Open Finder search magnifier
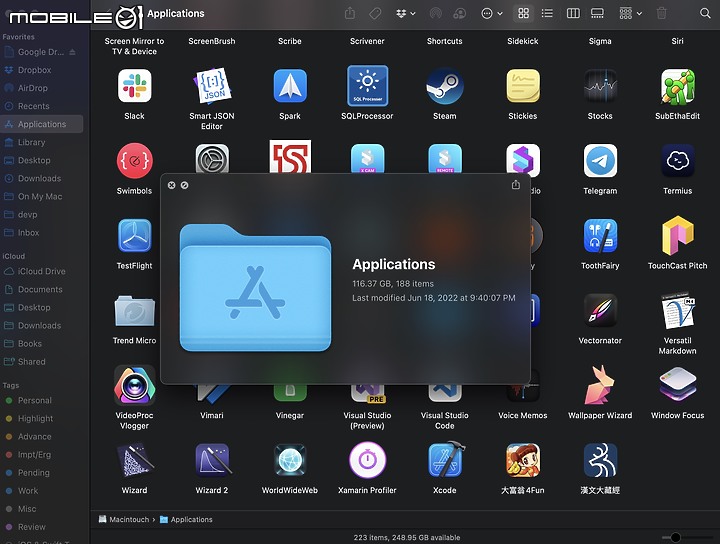 point(705,13)
